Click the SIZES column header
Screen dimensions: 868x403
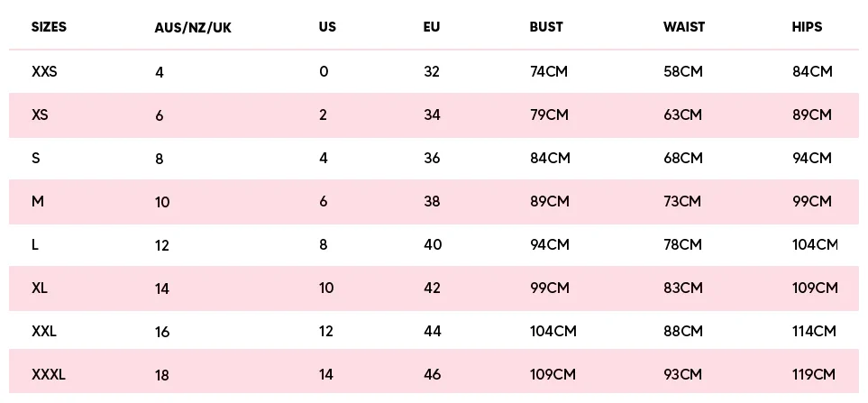pyautogui.click(x=49, y=27)
